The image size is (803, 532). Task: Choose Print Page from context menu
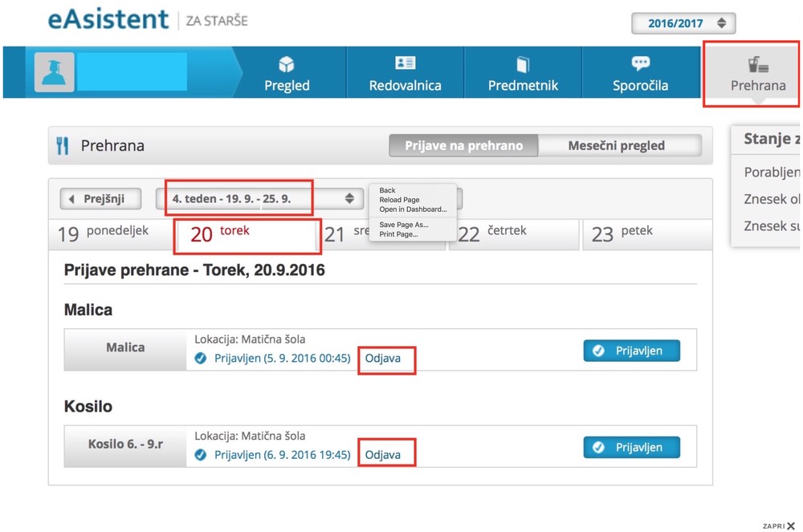[x=398, y=234]
